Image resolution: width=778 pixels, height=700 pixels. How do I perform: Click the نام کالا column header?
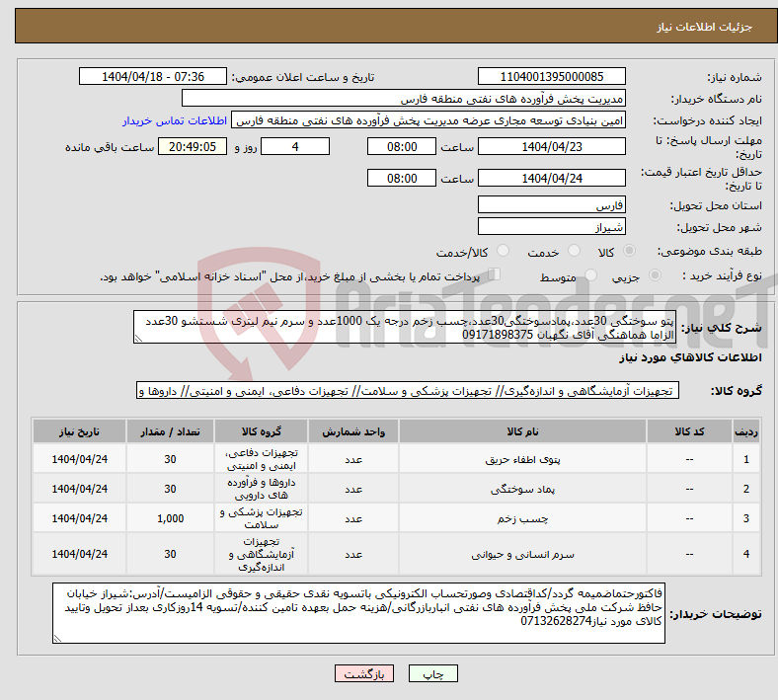coord(522,431)
